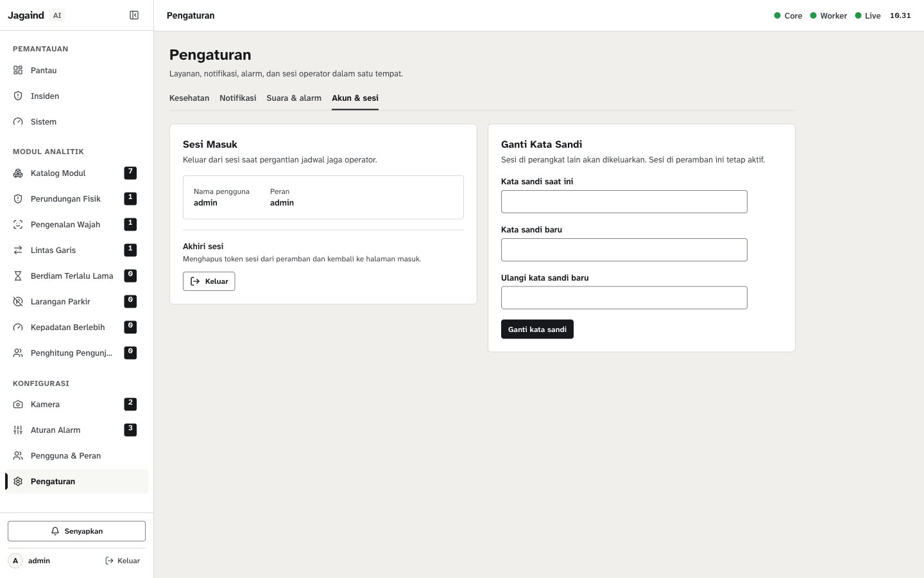Image resolution: width=924 pixels, height=578 pixels.
Task: Open Kamera camera icon
Action: [x=18, y=404]
